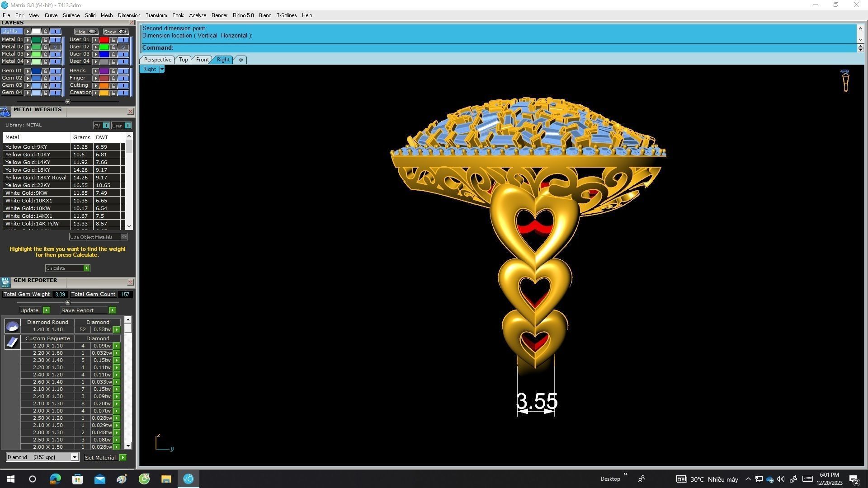Open the notification center icon

click(x=854, y=479)
